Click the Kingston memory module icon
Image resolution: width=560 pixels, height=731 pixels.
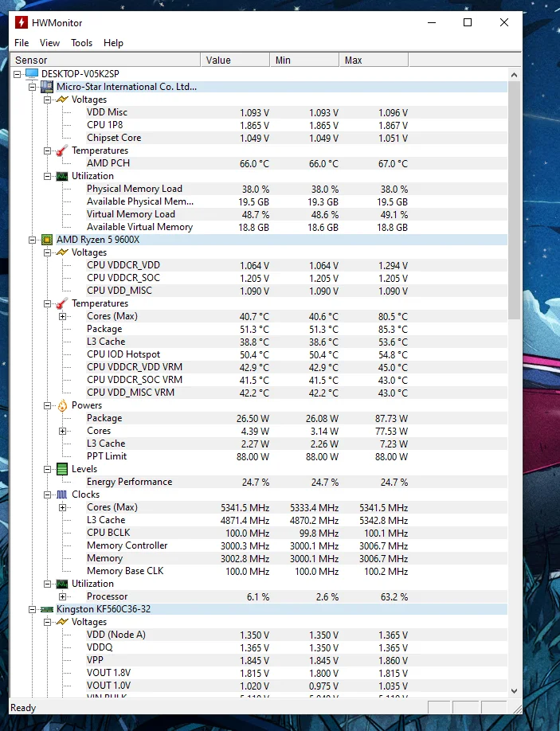point(47,609)
